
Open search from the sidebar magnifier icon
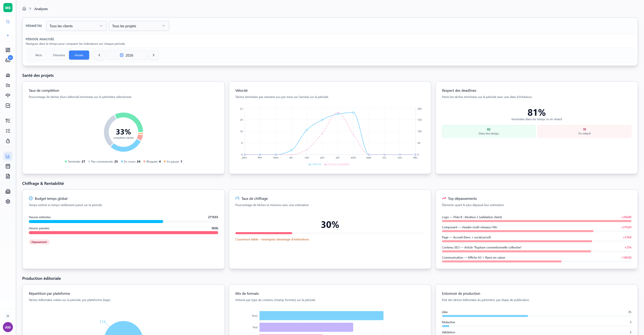tap(8, 22)
